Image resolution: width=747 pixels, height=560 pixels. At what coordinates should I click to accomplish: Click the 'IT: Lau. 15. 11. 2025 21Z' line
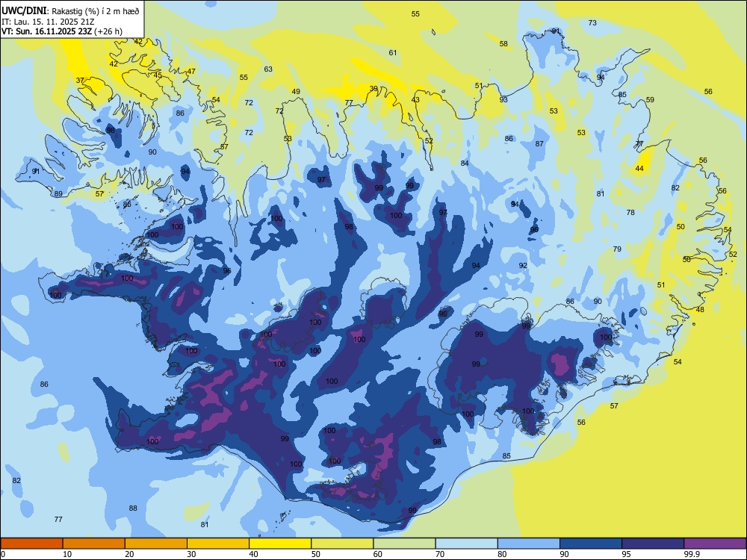[46, 22]
